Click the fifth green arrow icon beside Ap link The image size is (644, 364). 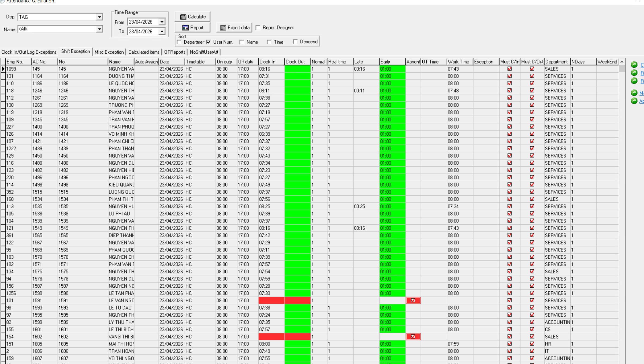point(634,101)
